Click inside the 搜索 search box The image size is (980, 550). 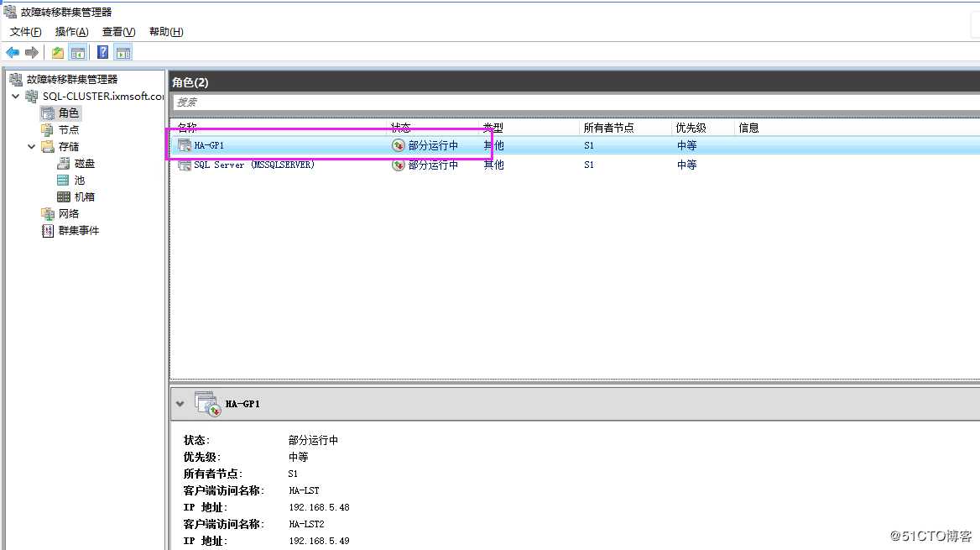[x=252, y=102]
